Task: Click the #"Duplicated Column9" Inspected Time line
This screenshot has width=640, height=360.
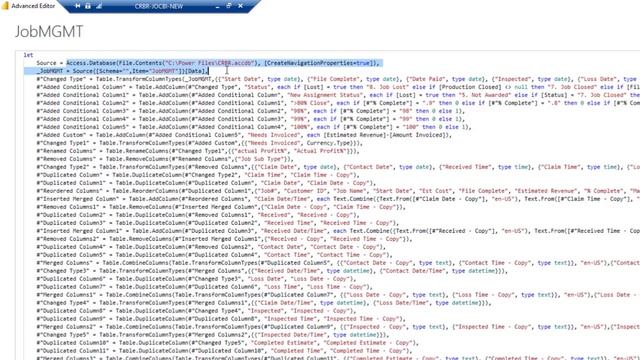Action: [x=221, y=319]
